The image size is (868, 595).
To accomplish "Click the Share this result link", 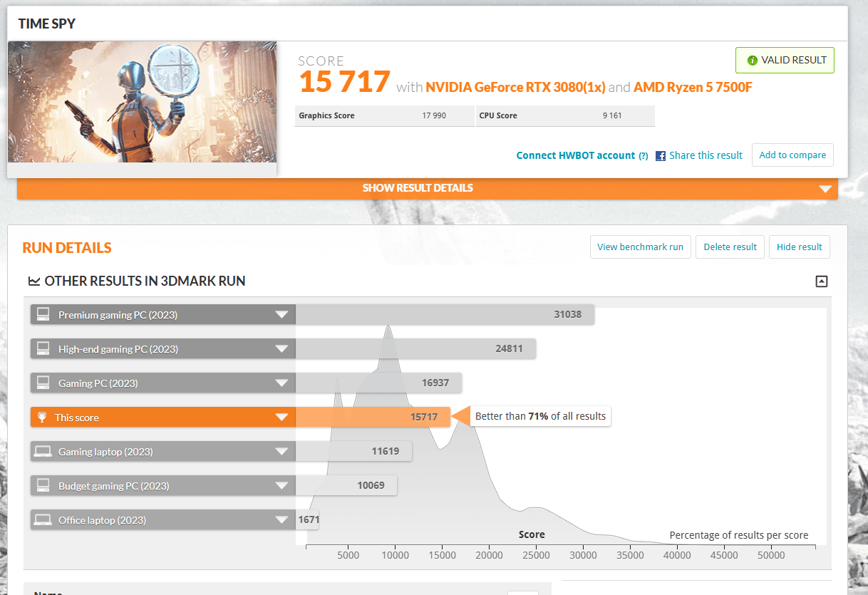I will (706, 155).
